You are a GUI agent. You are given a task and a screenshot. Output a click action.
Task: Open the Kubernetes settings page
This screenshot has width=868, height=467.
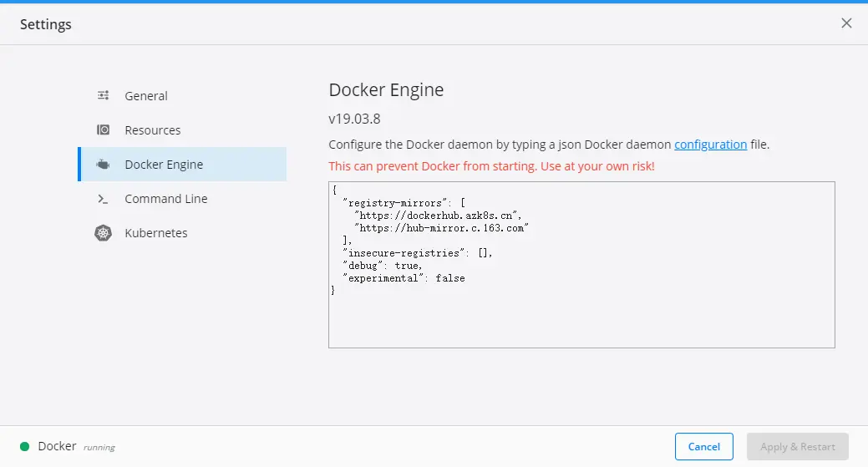(156, 233)
